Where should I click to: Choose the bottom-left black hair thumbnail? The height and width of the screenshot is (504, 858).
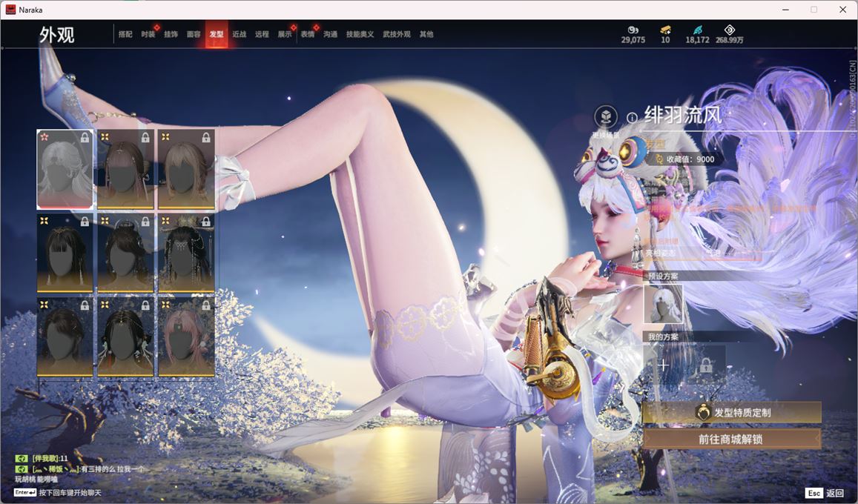[65, 337]
